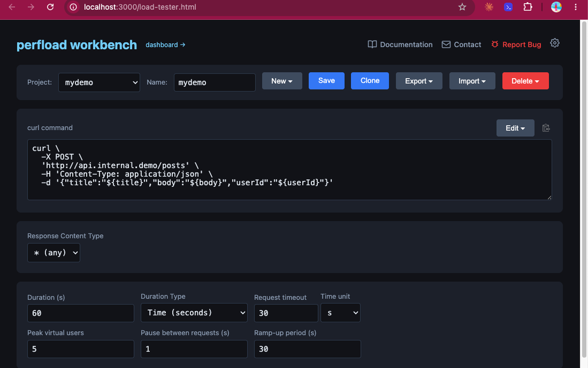Click the blue terminal extension icon
This screenshot has width=588, height=368.
(x=509, y=7)
